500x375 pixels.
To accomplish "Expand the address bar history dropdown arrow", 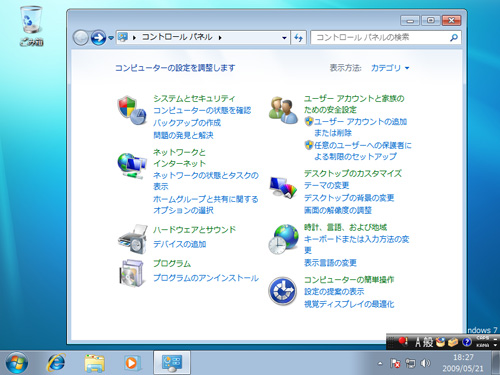I will (x=284, y=38).
